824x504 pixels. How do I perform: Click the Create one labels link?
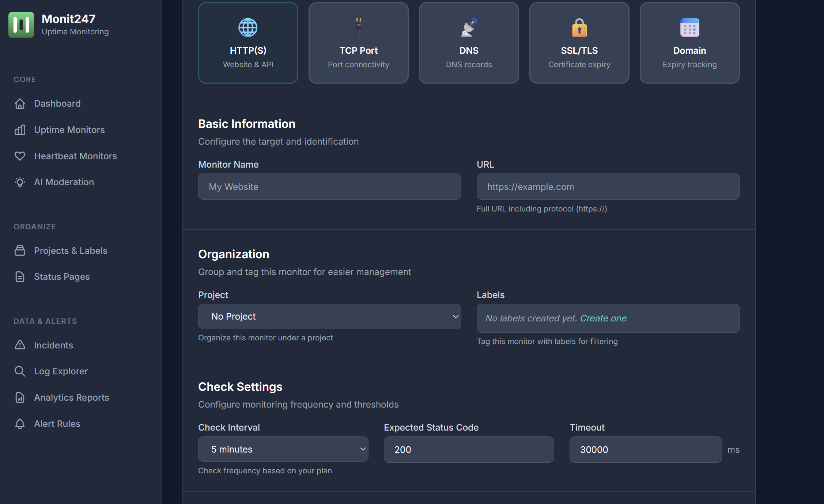(x=603, y=318)
